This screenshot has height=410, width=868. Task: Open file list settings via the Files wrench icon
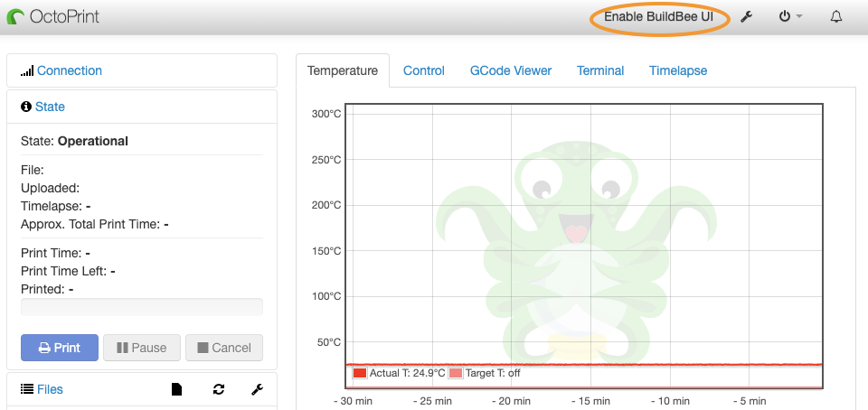pyautogui.click(x=257, y=389)
